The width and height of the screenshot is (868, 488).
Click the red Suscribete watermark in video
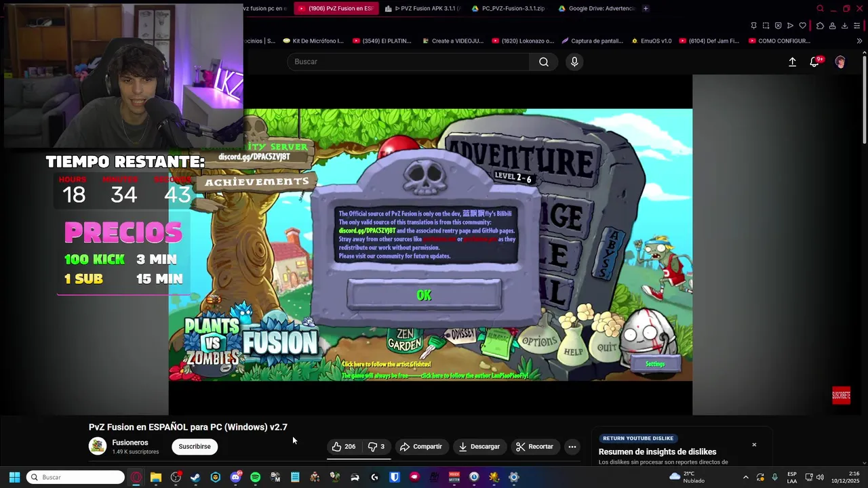click(841, 395)
